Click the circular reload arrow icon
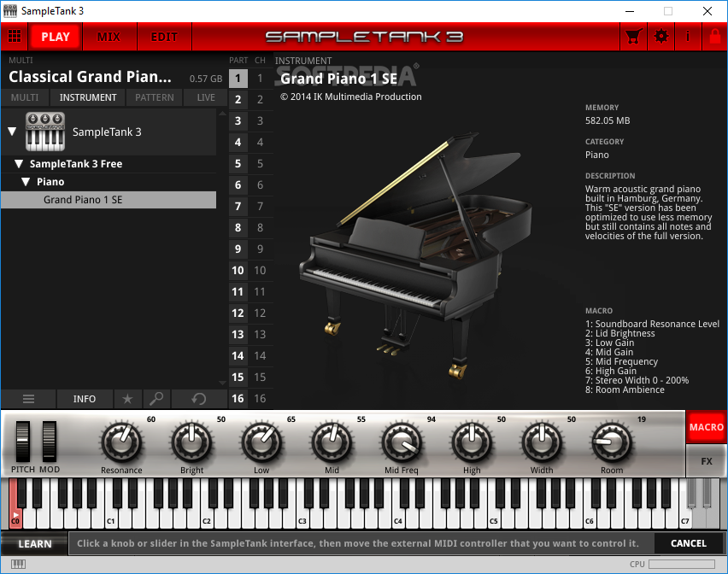 (x=199, y=399)
